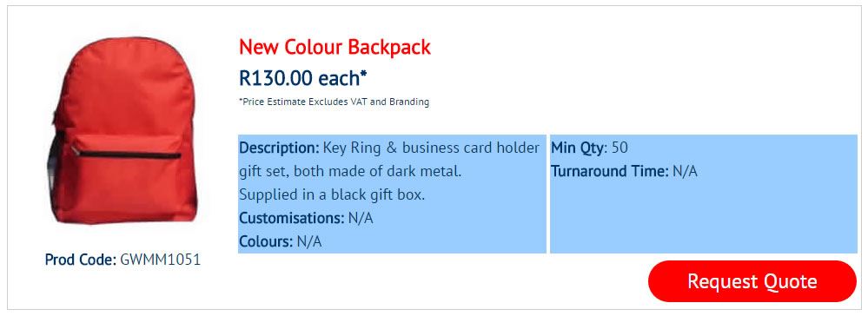Select the R130.00 each price text
Screen dimensions: 868x316
303,78
